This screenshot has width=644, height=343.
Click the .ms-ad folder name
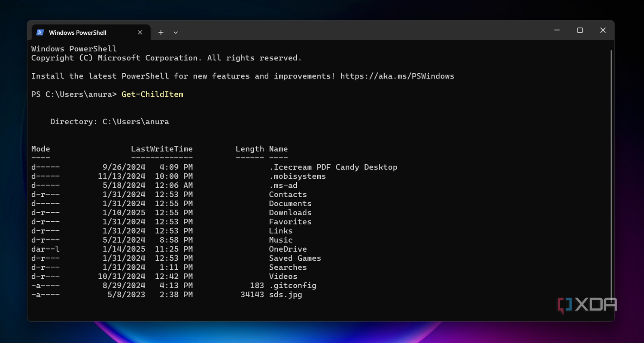click(283, 185)
